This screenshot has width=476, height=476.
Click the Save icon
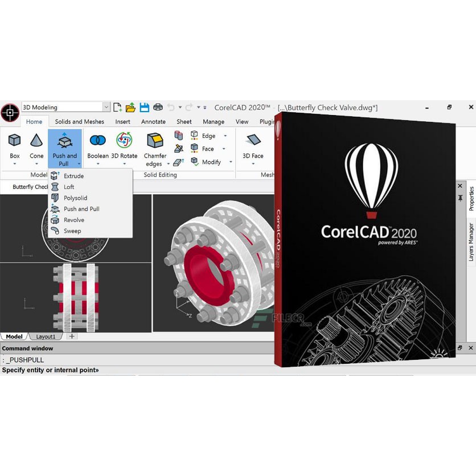[x=144, y=106]
